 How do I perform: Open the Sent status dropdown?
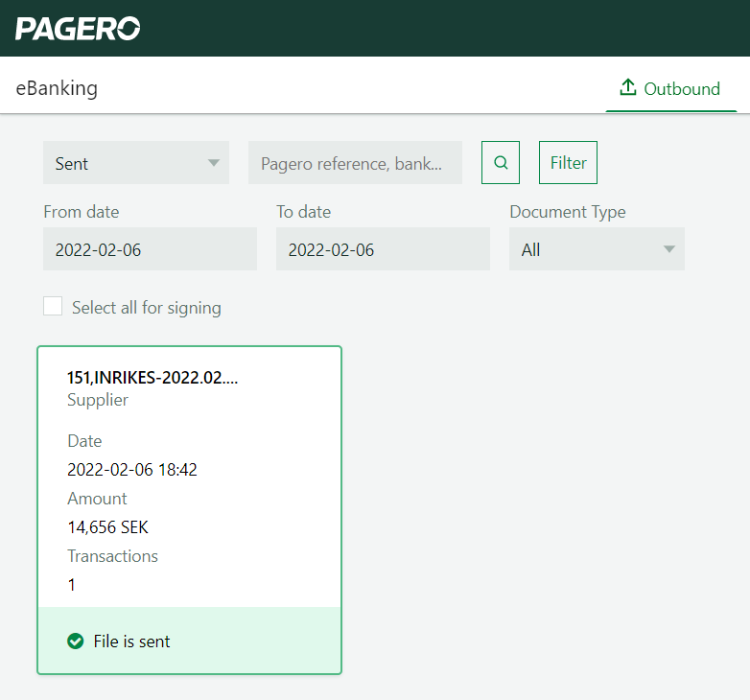tap(136, 163)
